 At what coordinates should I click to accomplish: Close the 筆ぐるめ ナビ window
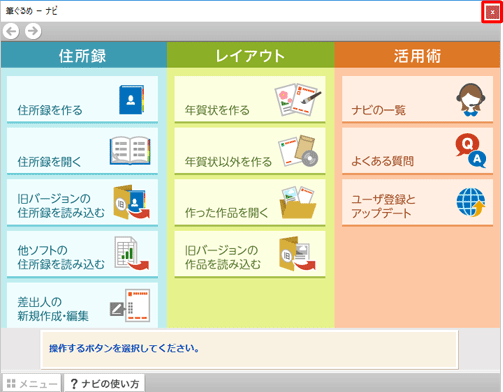(492, 12)
